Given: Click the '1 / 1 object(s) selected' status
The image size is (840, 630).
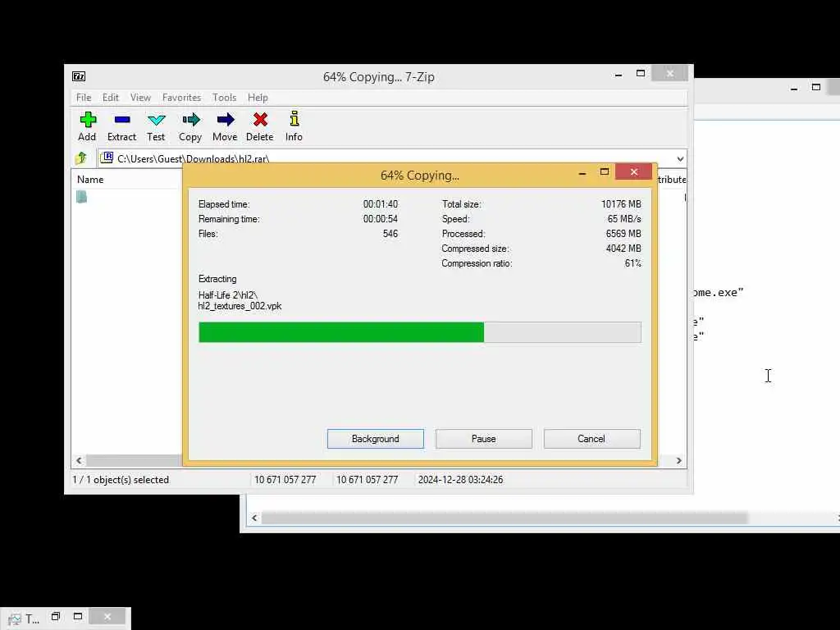Looking at the screenshot, I should [x=121, y=480].
